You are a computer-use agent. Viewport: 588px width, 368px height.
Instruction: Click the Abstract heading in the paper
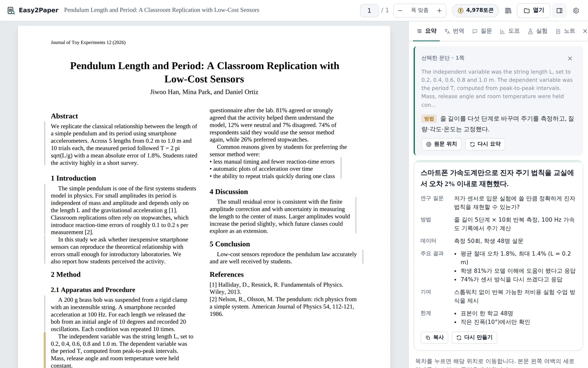pos(64,116)
